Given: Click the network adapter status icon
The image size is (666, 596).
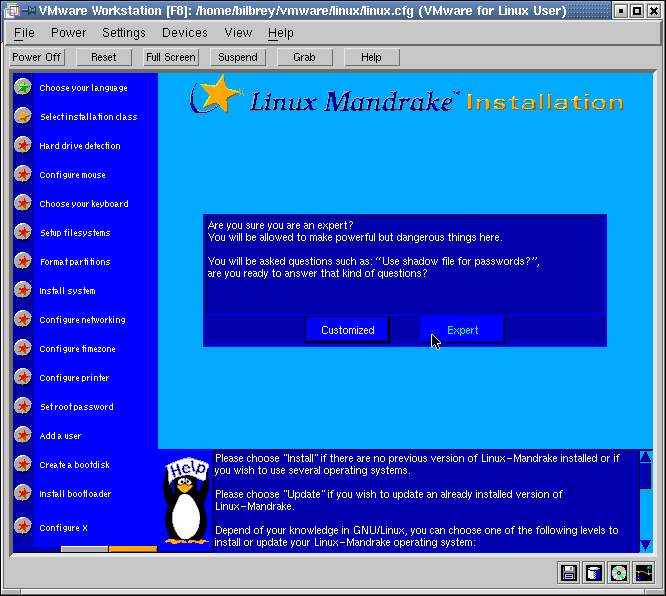Looking at the screenshot, I should tap(643, 573).
